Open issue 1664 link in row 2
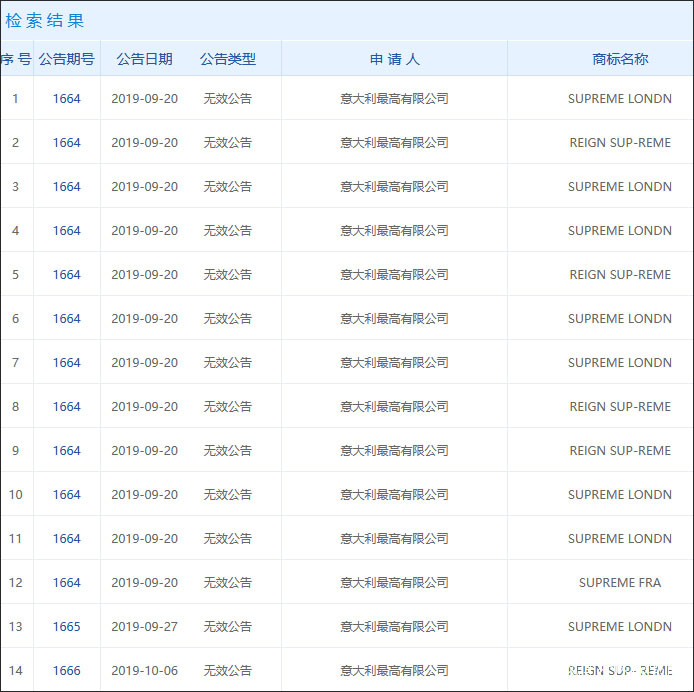The height and width of the screenshot is (692, 694). coord(66,143)
